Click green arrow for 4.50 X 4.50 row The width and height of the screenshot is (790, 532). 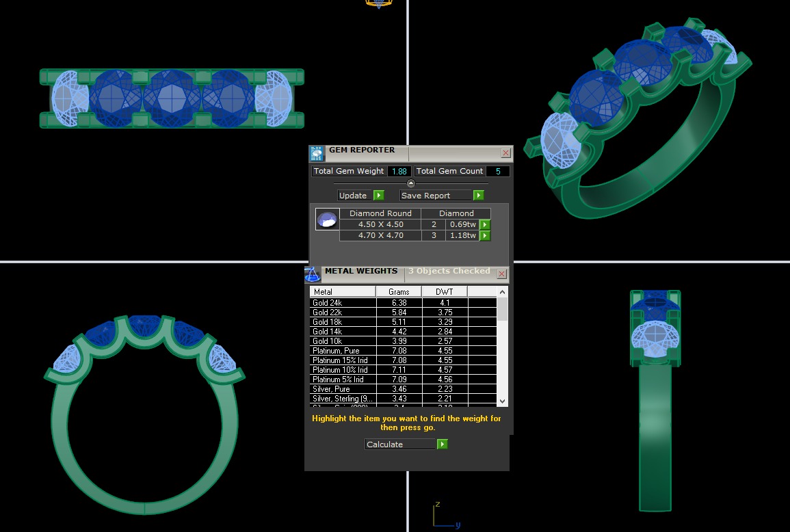click(485, 224)
